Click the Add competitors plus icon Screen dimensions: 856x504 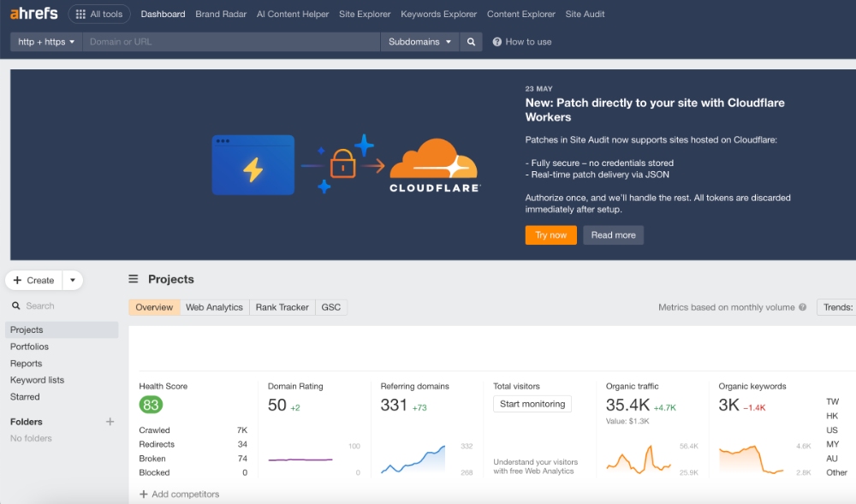click(x=144, y=495)
